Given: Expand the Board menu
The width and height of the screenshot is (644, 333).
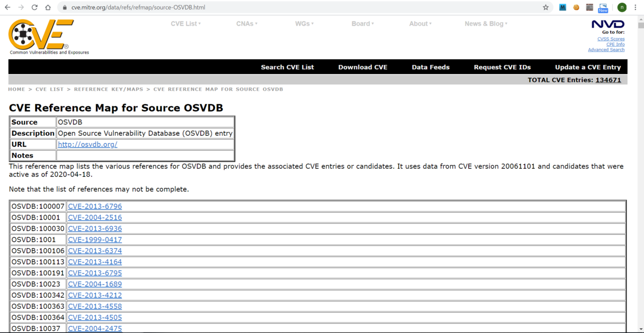Looking at the screenshot, I should click(x=363, y=24).
